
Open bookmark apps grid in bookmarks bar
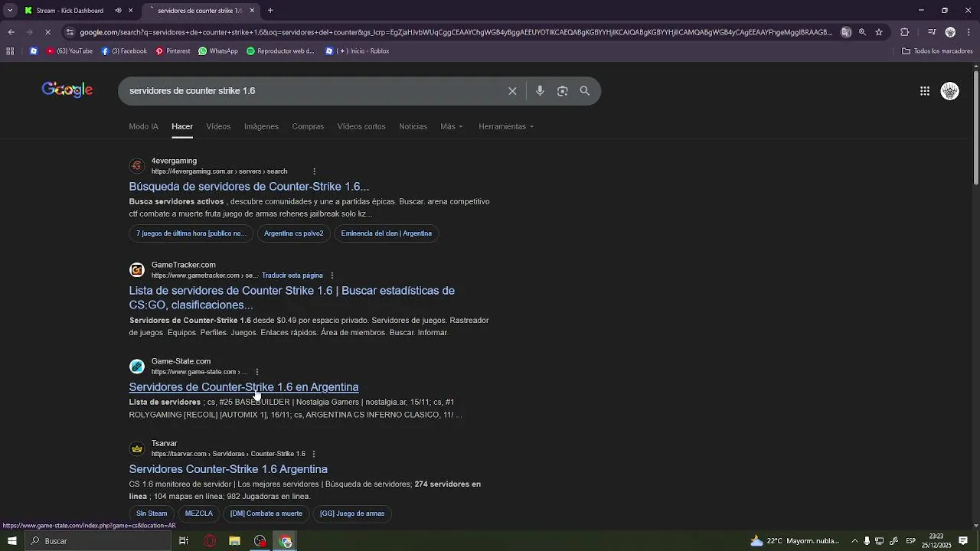click(x=10, y=51)
